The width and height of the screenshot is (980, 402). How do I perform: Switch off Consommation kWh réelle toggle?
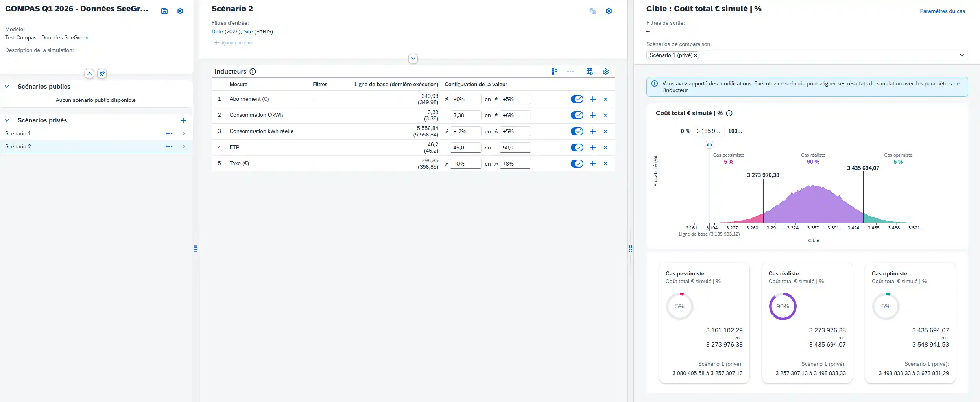pos(577,131)
